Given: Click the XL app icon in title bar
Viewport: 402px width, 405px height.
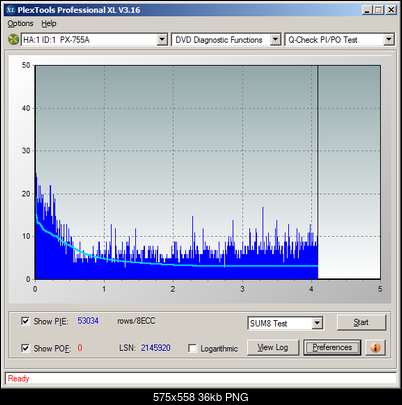Looking at the screenshot, I should [11, 10].
